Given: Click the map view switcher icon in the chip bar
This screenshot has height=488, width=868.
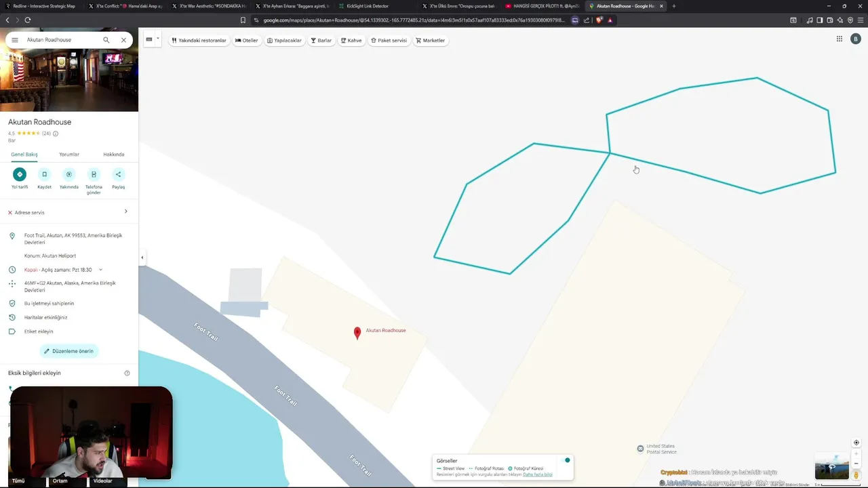Looking at the screenshot, I should [x=149, y=39].
